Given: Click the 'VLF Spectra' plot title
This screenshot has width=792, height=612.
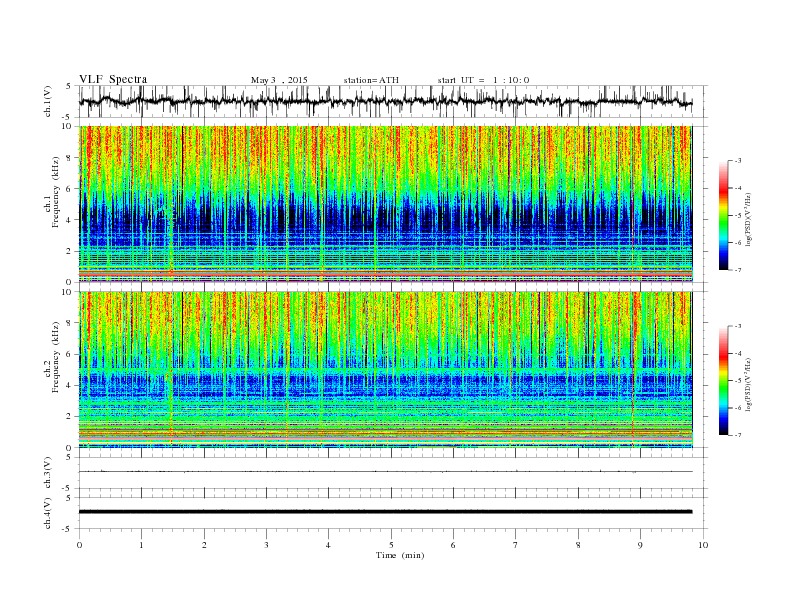Looking at the screenshot, I should (113, 79).
